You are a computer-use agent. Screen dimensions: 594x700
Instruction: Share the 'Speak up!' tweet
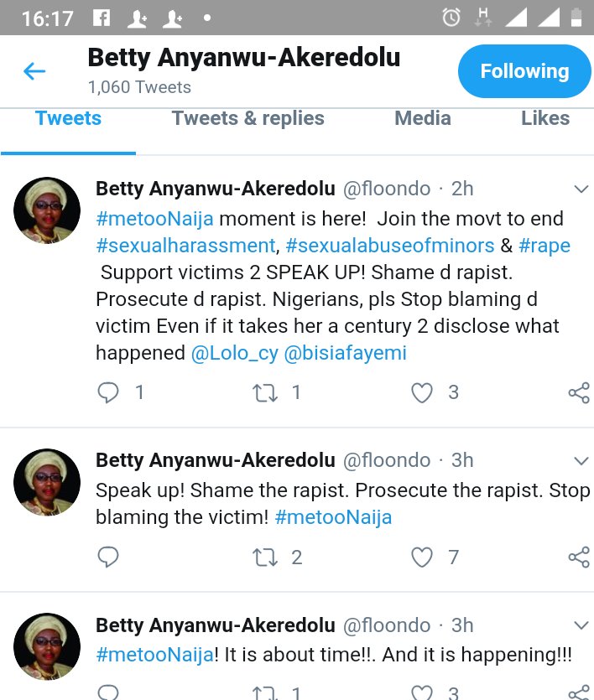coord(578,557)
